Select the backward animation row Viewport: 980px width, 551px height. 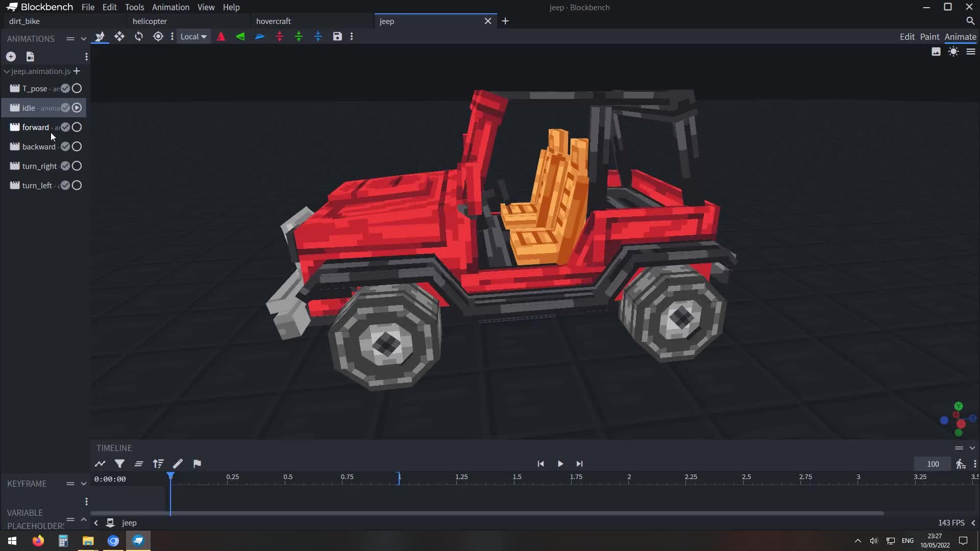43,146
